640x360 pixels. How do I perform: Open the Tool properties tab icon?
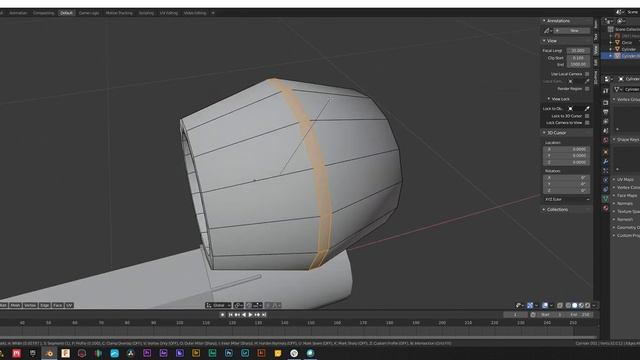(606, 91)
